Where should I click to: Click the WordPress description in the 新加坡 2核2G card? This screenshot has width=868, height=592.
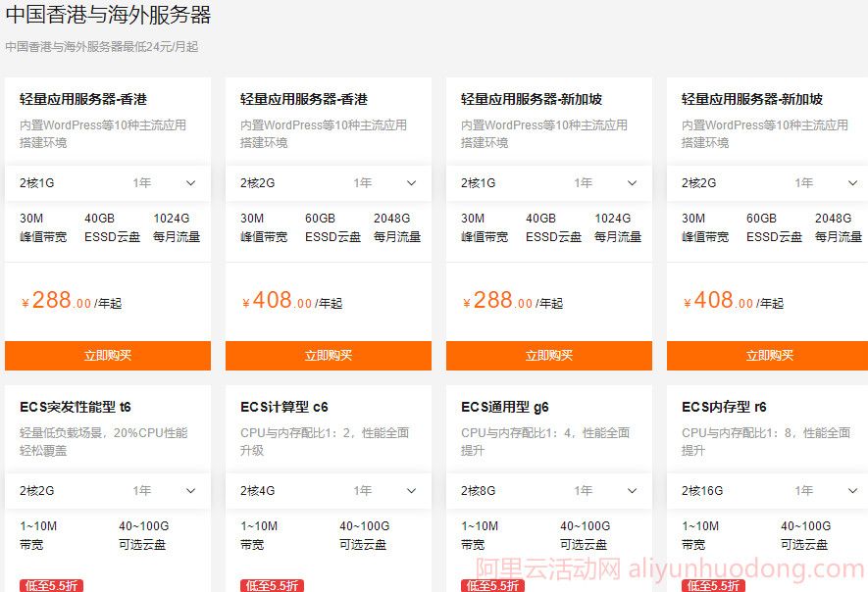point(765,134)
